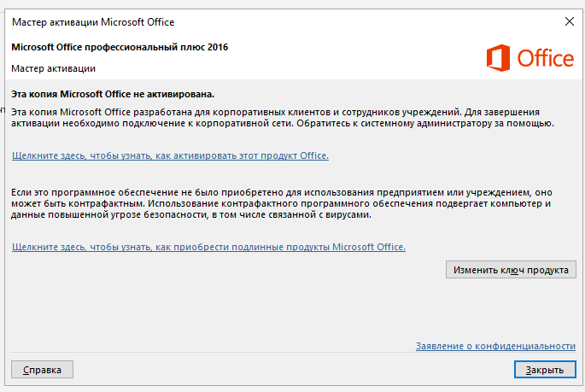
Task: Open link about buying genuine Microsoft Office products
Action: click(x=208, y=247)
